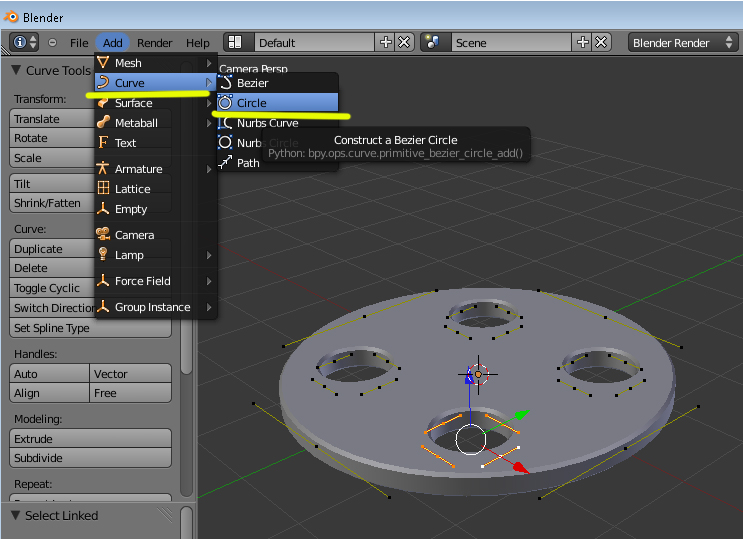This screenshot has height=539, width=743.
Task: Click the Shrink/Fatten button
Action: [52, 203]
